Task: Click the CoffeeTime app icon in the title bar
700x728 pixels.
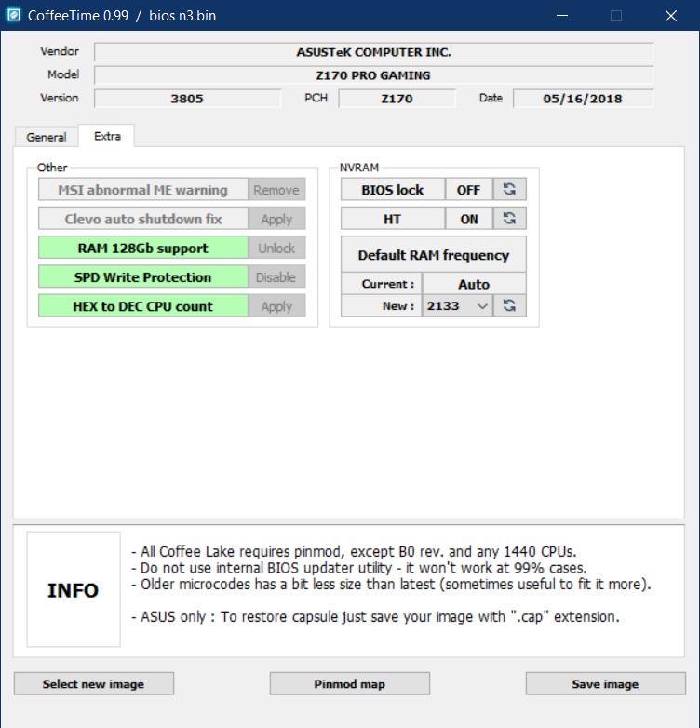Action: 13,15
